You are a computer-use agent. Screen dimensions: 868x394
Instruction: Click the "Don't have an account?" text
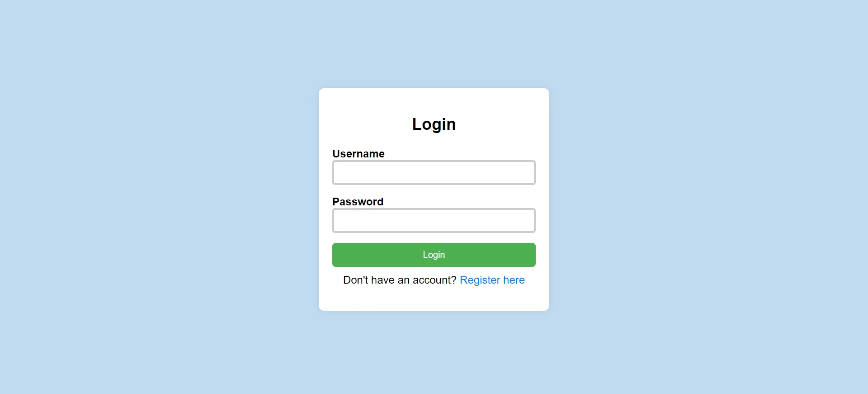pos(400,280)
